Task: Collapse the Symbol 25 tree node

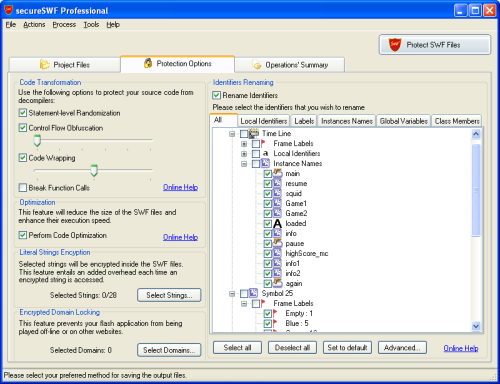Action: pyautogui.click(x=232, y=294)
